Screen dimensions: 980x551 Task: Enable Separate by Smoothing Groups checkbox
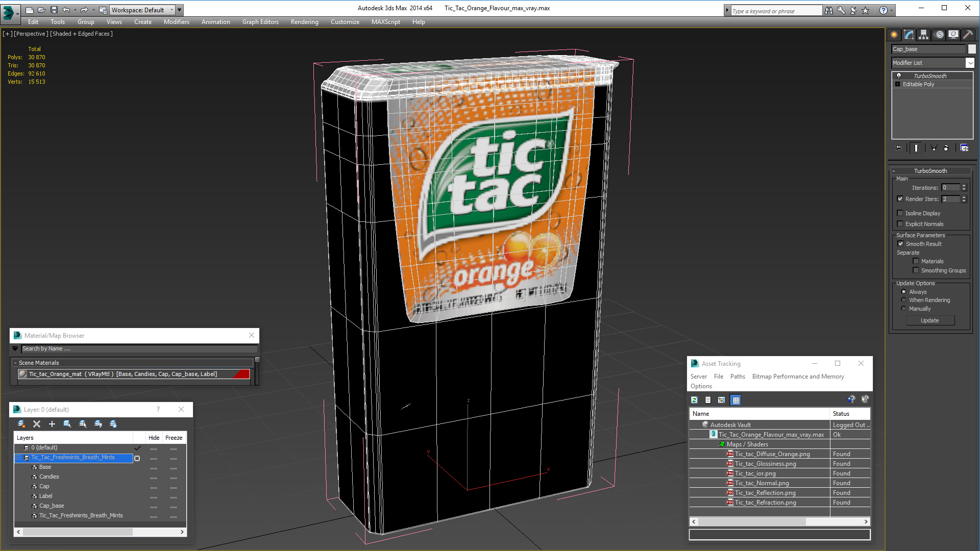(x=916, y=270)
